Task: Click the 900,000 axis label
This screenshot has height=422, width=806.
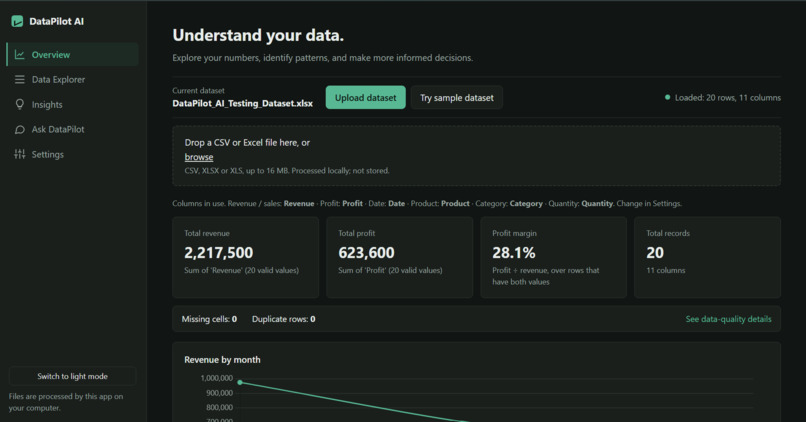Action: 219,393
